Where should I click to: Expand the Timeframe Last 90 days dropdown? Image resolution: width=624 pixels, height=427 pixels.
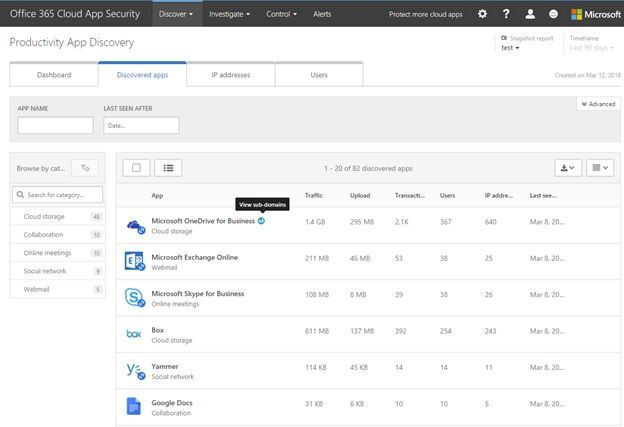[592, 48]
